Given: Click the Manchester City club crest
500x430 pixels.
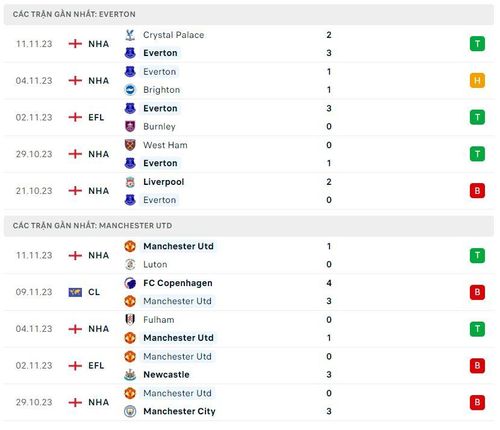Looking at the screenshot, I should (130, 411).
